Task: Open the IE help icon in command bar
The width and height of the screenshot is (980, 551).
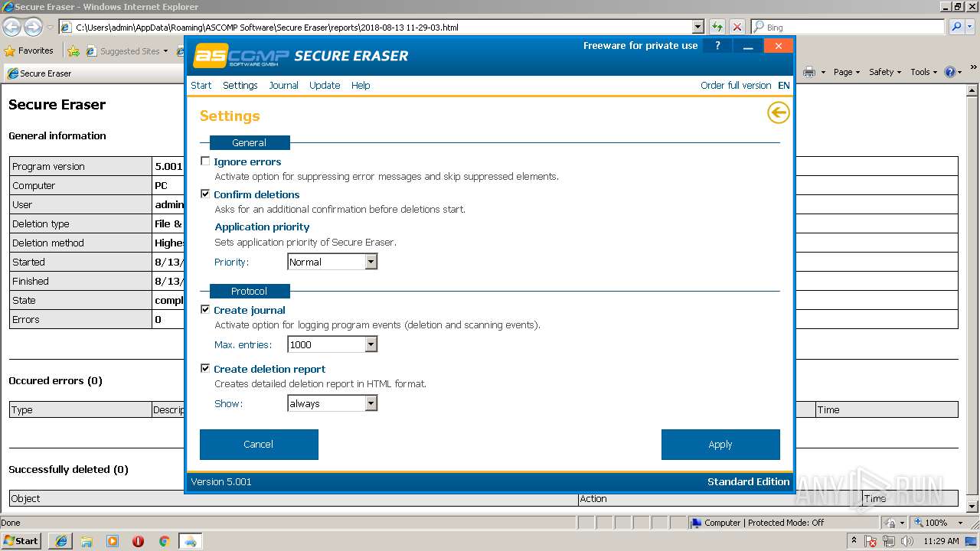Action: tap(950, 72)
